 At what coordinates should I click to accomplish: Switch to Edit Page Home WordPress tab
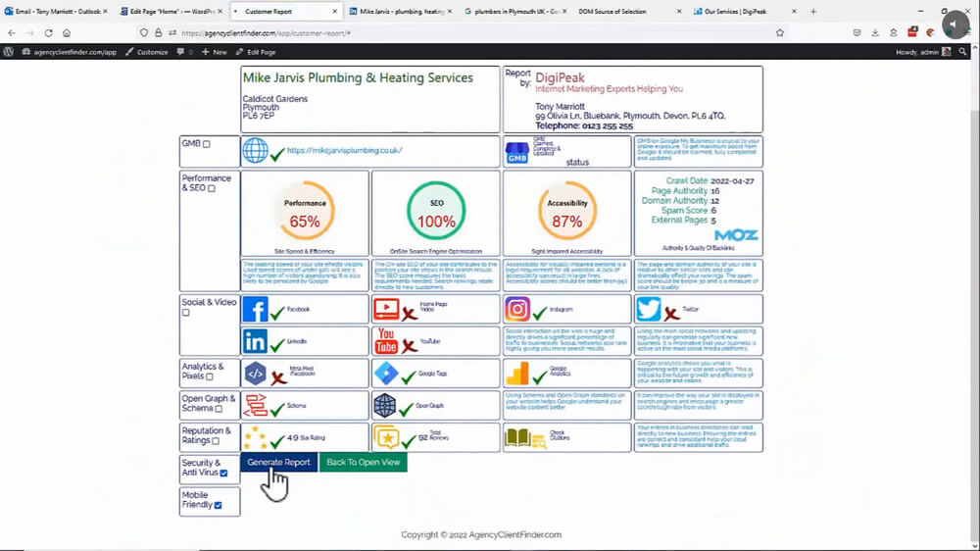coord(170,11)
